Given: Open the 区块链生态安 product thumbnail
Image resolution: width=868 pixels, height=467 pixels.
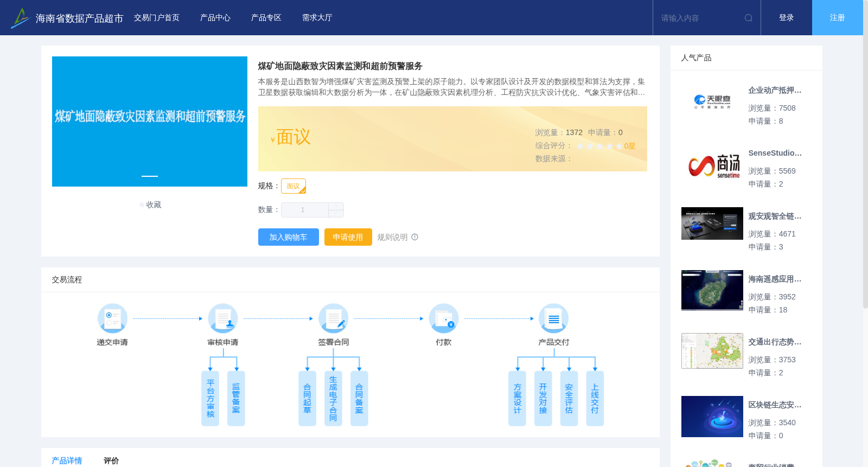Looking at the screenshot, I should tap(712, 417).
